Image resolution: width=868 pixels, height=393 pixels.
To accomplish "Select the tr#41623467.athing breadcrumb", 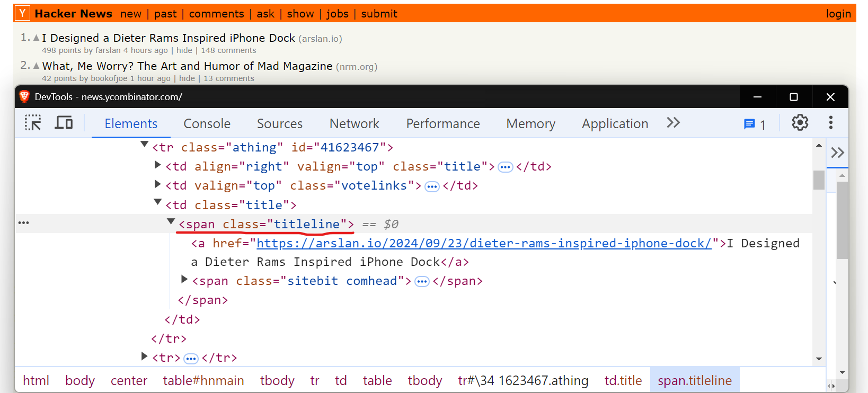I will click(x=523, y=380).
